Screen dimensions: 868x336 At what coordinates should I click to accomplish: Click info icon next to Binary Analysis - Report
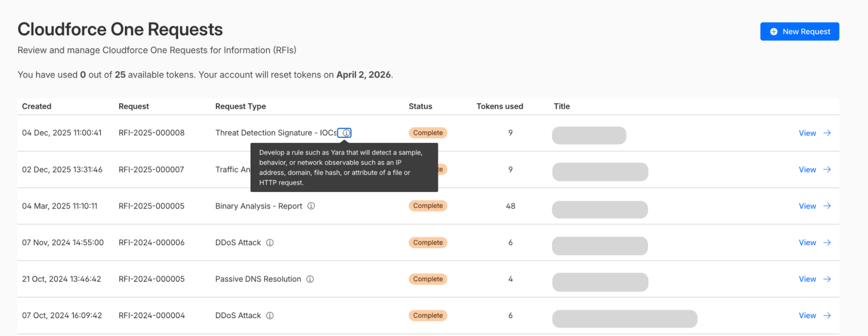click(311, 206)
